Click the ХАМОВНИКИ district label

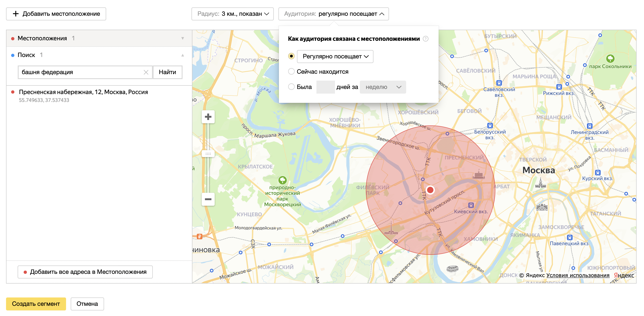(x=481, y=239)
